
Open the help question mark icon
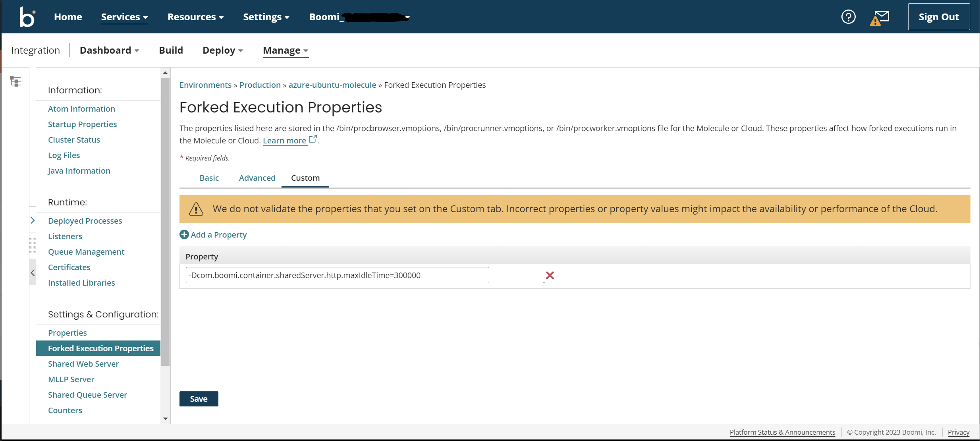848,17
